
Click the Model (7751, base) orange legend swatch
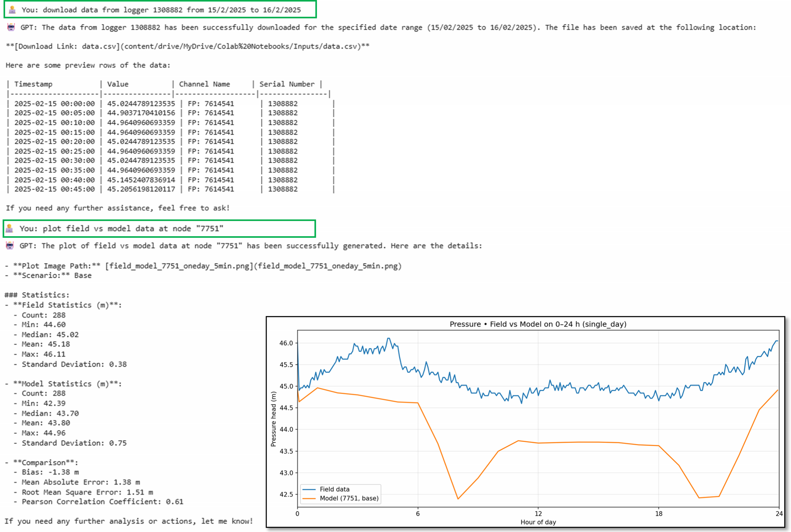309,498
